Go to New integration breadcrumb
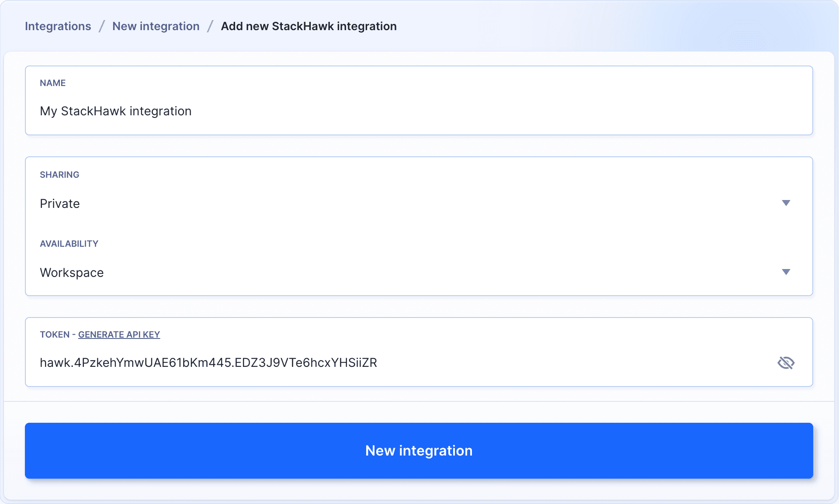Screen dimensions: 839x504 156,26
